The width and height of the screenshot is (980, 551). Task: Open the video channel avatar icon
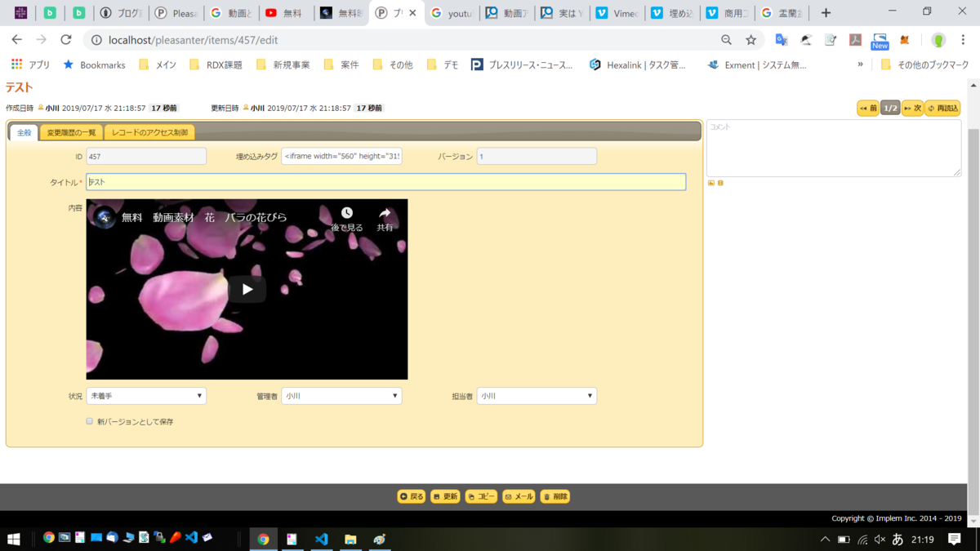[104, 217]
